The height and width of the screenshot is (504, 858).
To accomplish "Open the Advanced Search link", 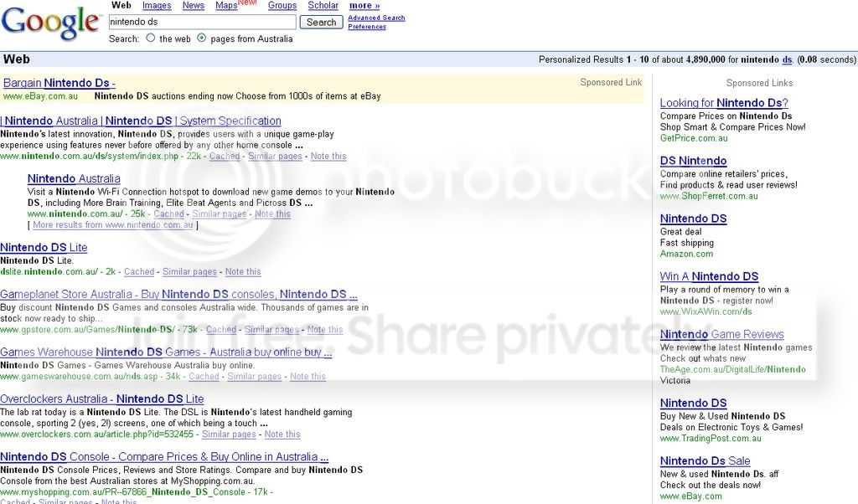I will click(x=376, y=18).
